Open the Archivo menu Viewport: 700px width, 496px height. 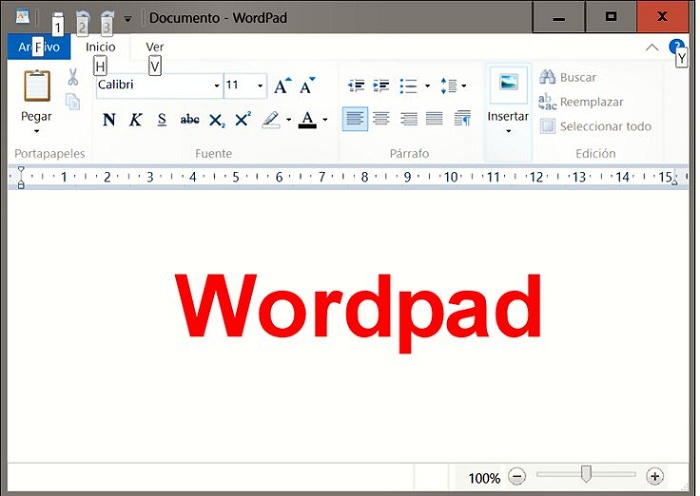(38, 47)
